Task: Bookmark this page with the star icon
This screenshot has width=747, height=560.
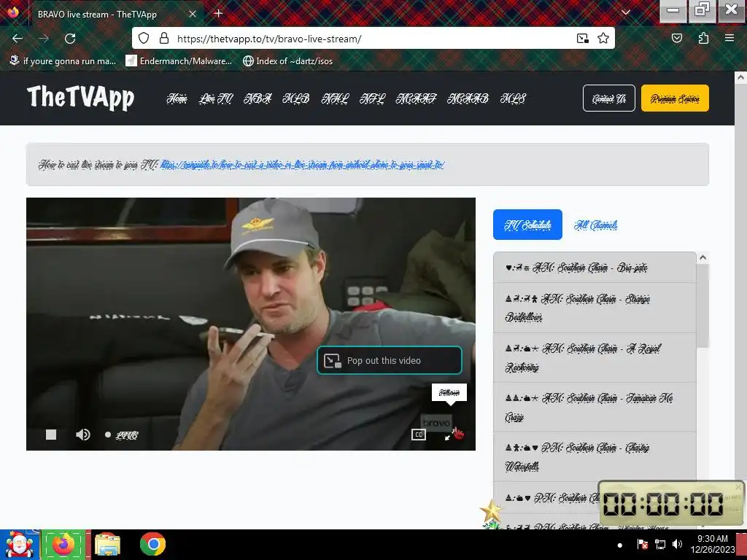Action: pyautogui.click(x=603, y=39)
